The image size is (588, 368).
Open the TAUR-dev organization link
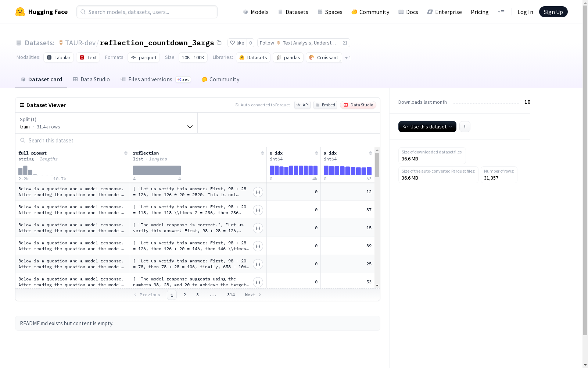[80, 43]
